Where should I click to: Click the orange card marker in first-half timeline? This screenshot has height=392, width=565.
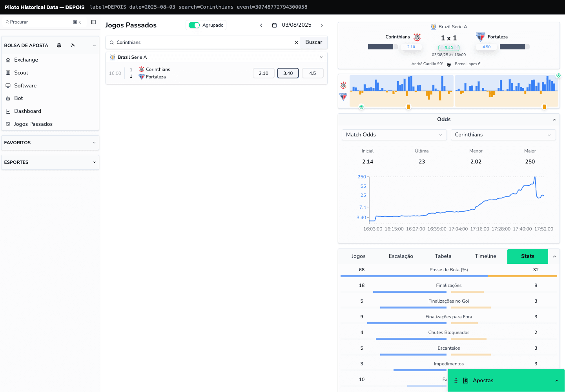[408, 107]
